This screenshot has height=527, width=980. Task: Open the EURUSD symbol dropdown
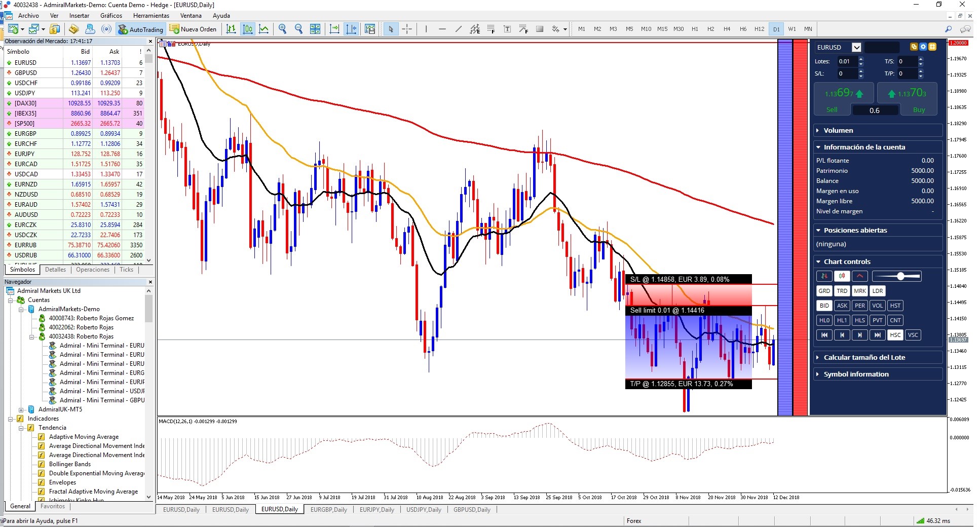point(856,47)
